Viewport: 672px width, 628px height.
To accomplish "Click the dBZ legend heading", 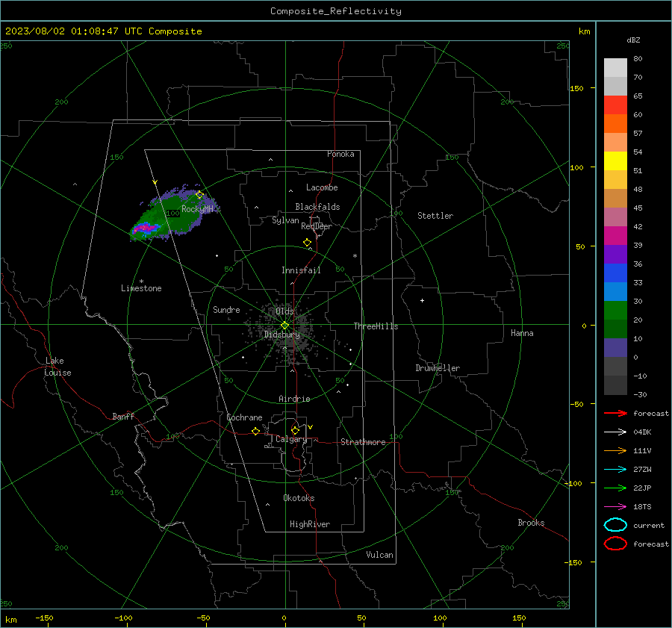I will click(x=633, y=40).
